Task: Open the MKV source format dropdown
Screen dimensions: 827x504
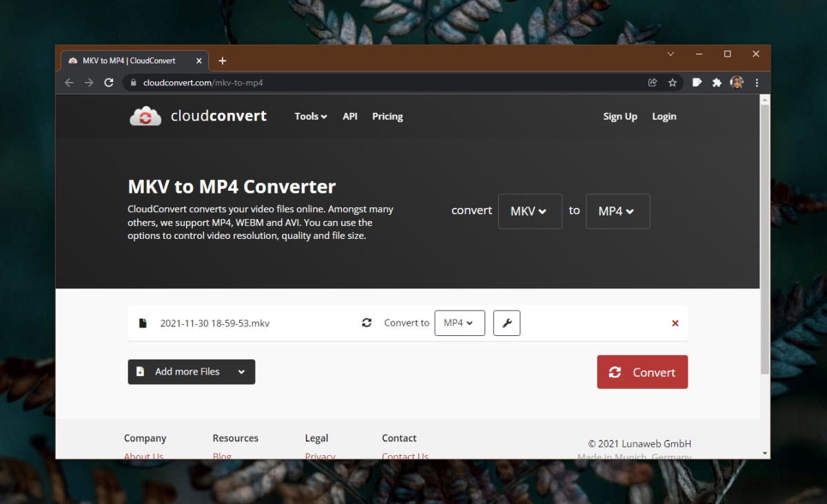Action: 530,211
